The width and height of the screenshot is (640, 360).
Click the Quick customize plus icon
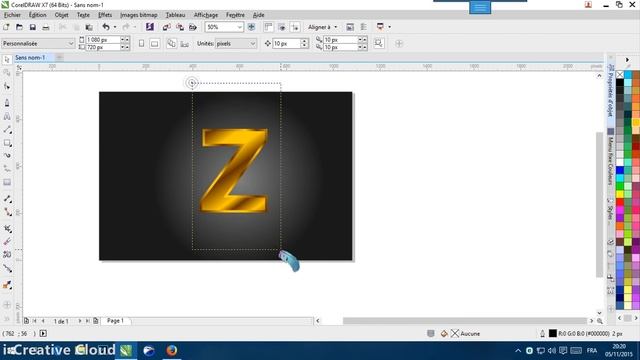(399, 44)
